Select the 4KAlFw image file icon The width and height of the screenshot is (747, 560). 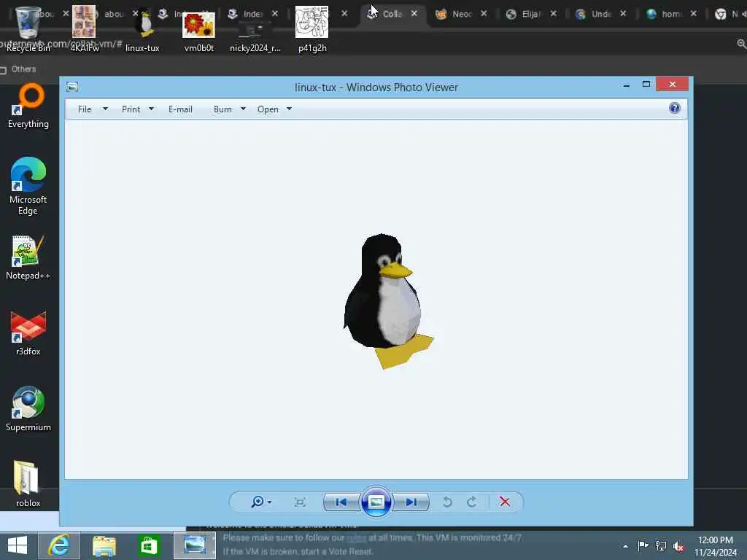tap(85, 28)
